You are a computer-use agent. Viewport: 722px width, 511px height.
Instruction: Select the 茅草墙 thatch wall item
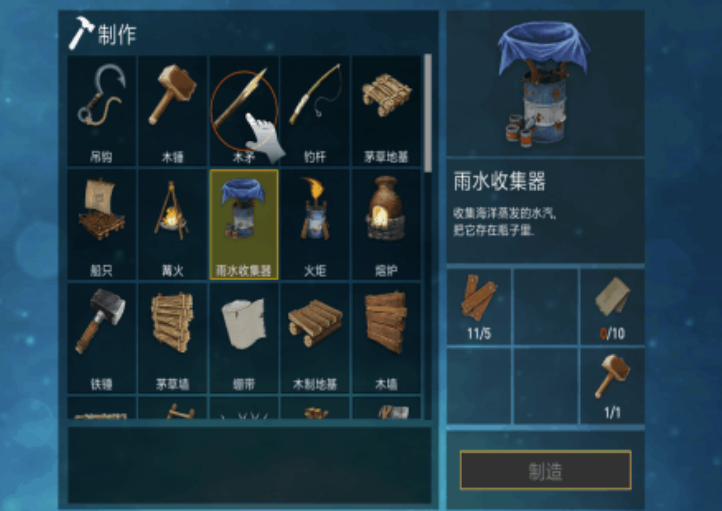173,338
